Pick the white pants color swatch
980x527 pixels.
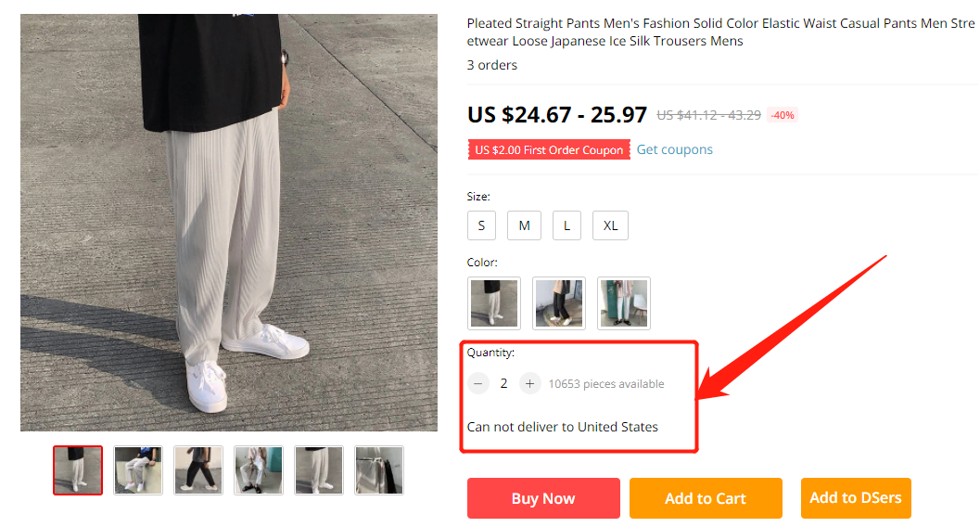624,303
